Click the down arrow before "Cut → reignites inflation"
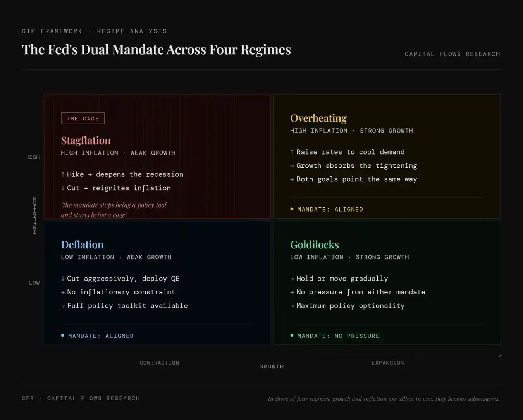Viewport: 523px width, 420px height. [x=63, y=188]
